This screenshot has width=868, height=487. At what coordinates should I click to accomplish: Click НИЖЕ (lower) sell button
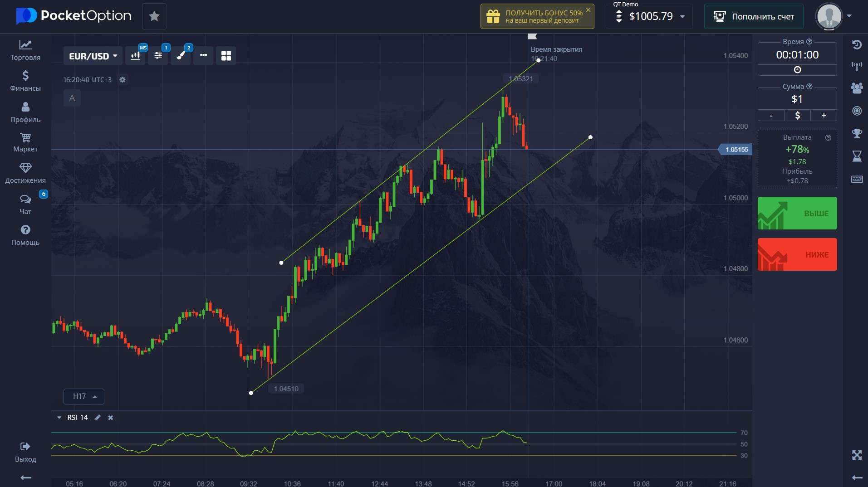797,254
